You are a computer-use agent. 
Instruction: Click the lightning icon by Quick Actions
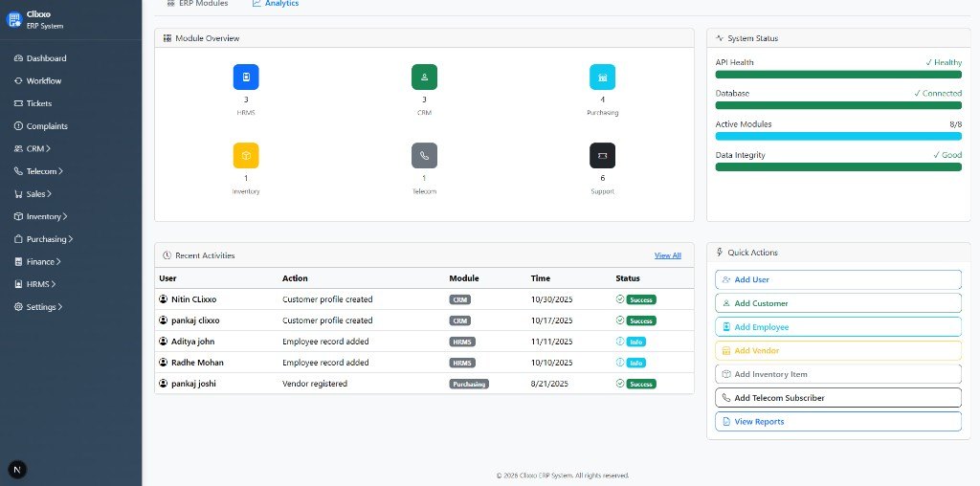coord(720,253)
